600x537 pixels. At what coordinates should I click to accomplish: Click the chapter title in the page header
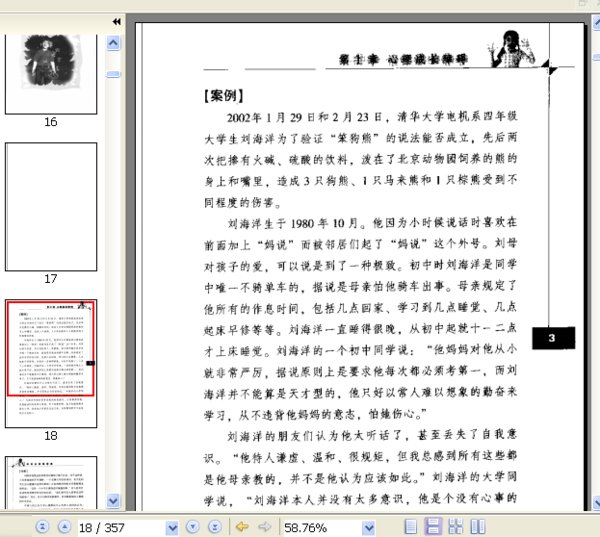coord(403,59)
